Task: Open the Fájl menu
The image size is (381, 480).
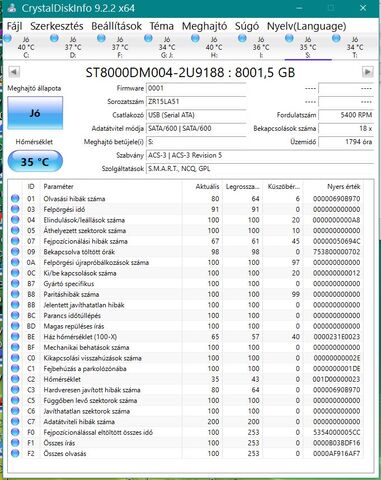Action: [x=14, y=26]
